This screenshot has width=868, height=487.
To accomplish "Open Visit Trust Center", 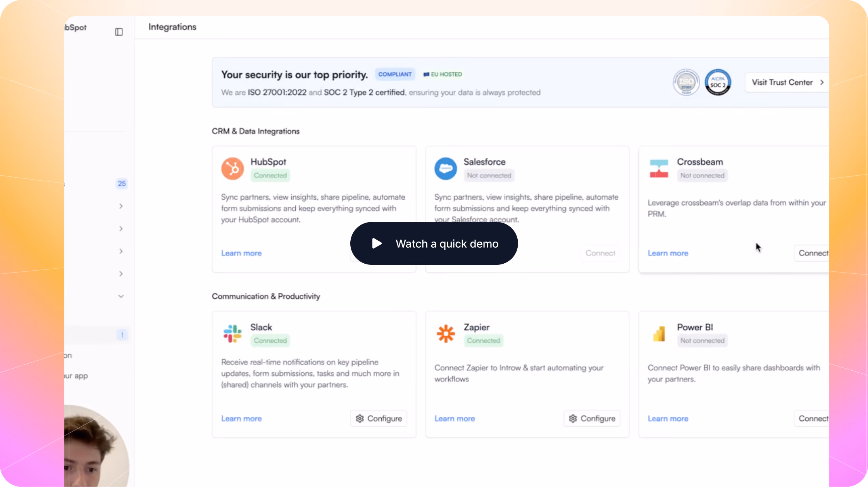I will click(787, 82).
